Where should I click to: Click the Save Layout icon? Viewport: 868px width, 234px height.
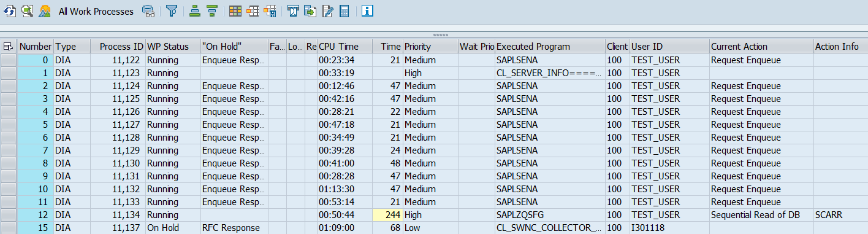click(x=270, y=11)
